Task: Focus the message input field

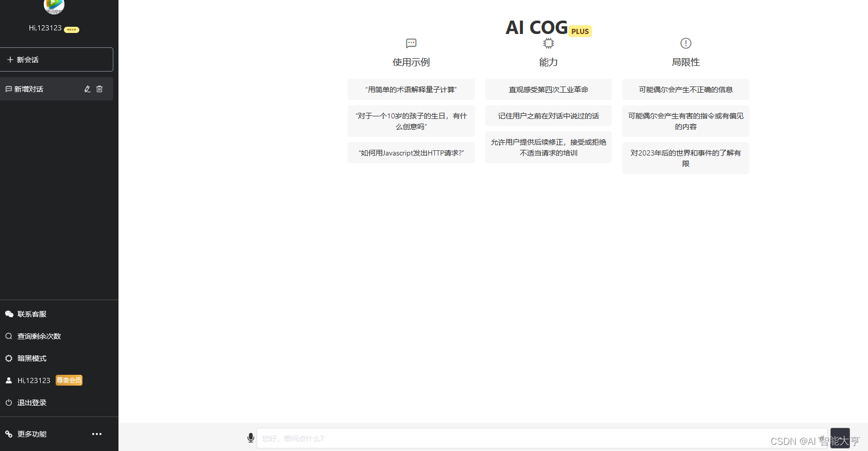Action: tap(542, 438)
